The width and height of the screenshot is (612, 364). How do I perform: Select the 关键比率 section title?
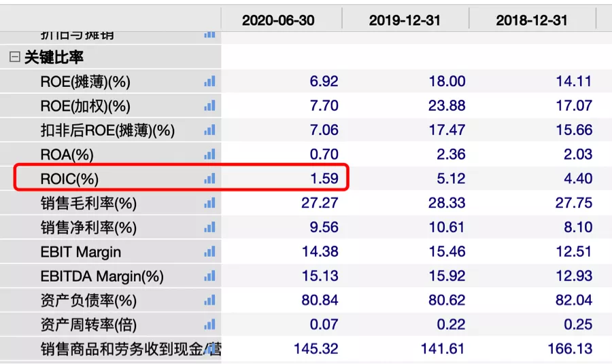[54, 57]
